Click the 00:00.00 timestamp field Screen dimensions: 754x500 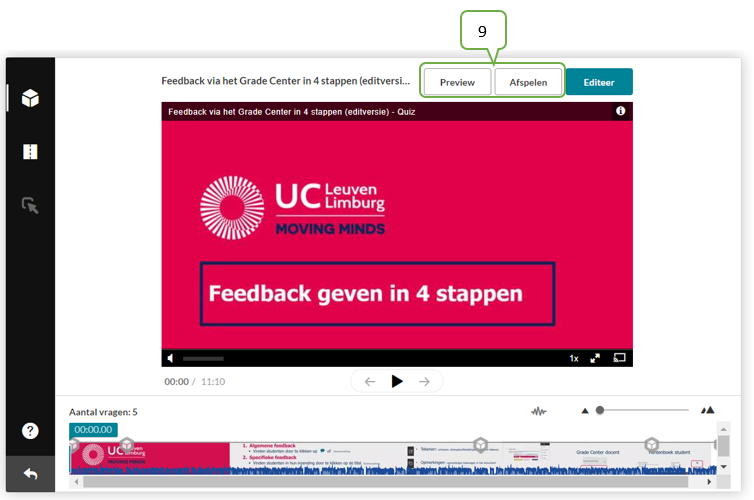(93, 430)
